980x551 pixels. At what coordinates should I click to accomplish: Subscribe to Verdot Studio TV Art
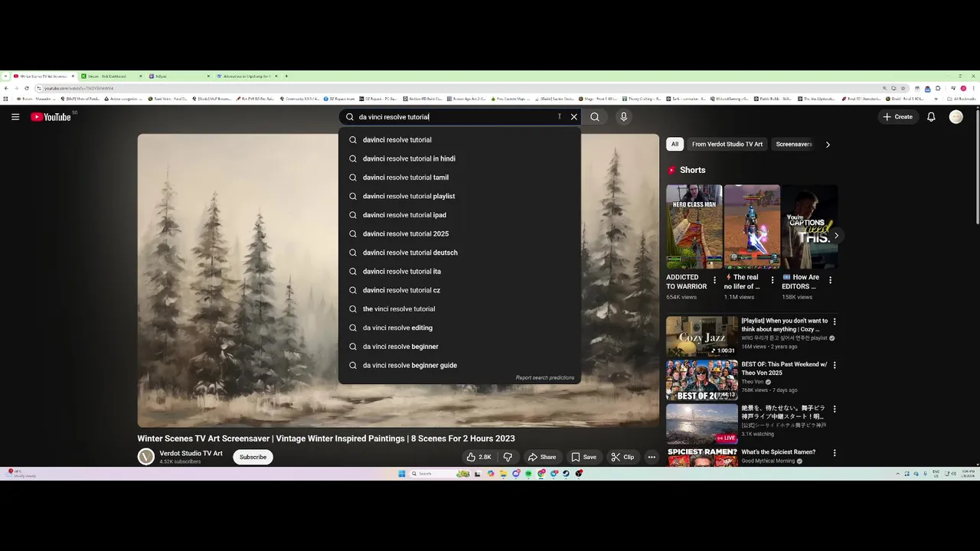click(x=253, y=457)
